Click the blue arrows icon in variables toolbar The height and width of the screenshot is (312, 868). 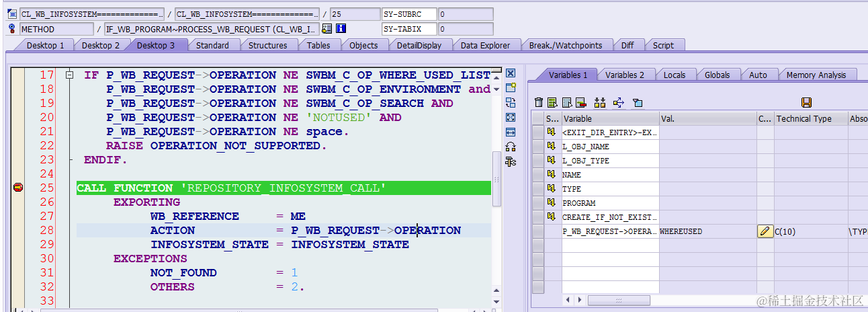point(619,102)
